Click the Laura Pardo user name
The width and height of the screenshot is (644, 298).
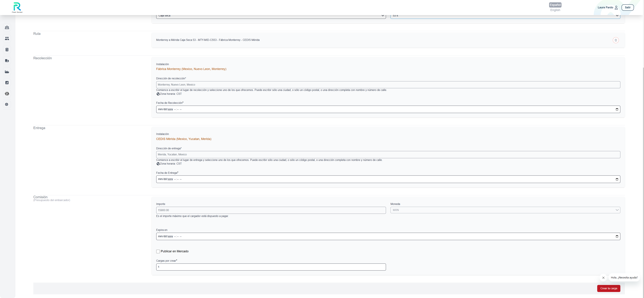605,8
